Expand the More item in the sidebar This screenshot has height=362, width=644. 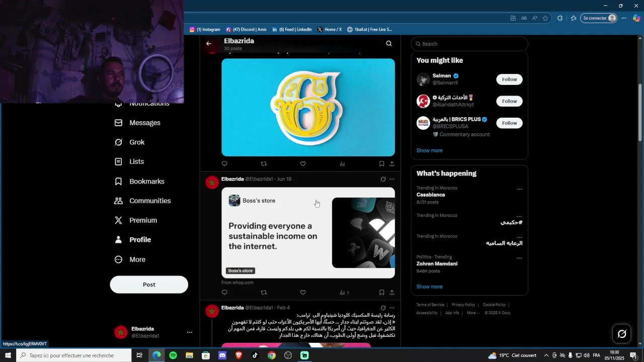[130, 259]
